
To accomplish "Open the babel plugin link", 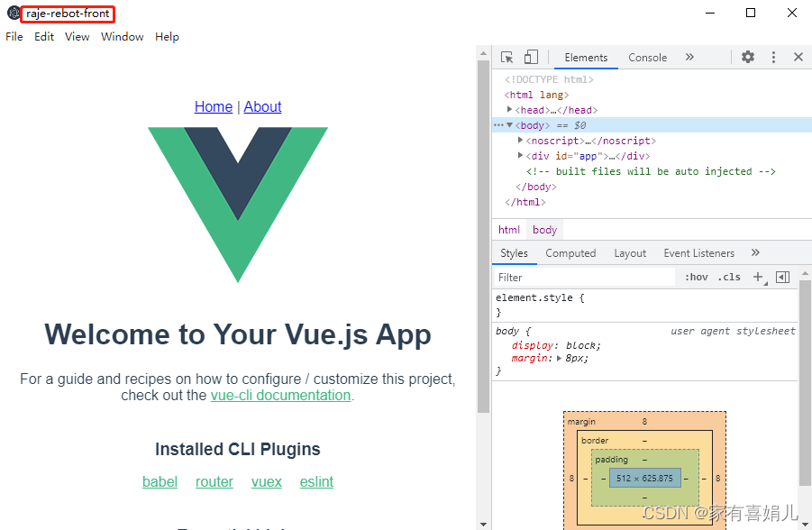I will coord(160,482).
